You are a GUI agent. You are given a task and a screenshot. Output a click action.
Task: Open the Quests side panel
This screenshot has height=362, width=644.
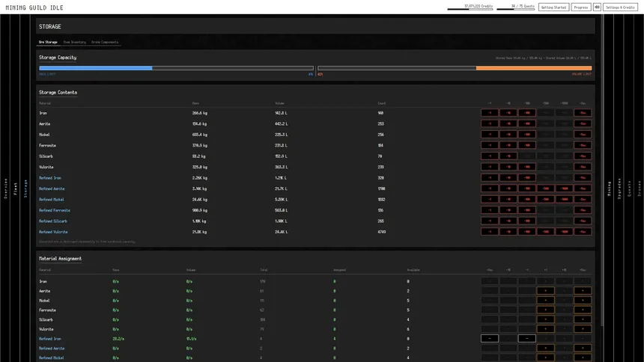coord(629,188)
